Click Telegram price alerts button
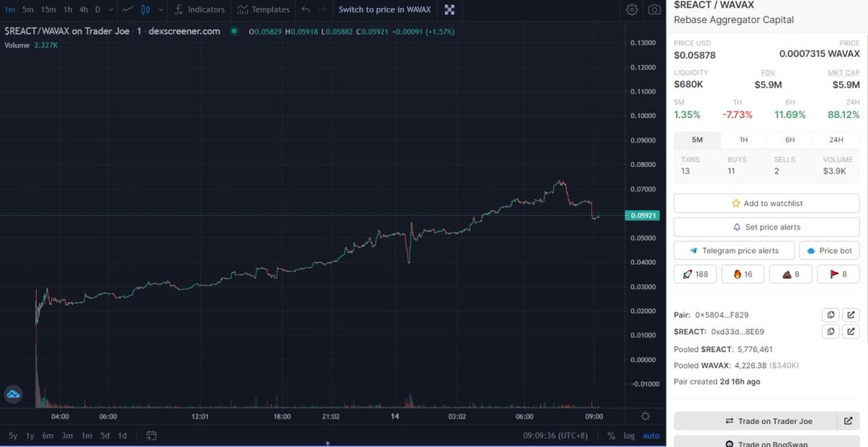 coord(734,250)
